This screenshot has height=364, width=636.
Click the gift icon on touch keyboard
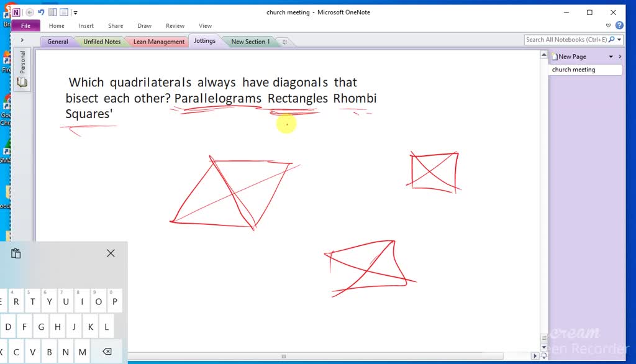[16, 253]
